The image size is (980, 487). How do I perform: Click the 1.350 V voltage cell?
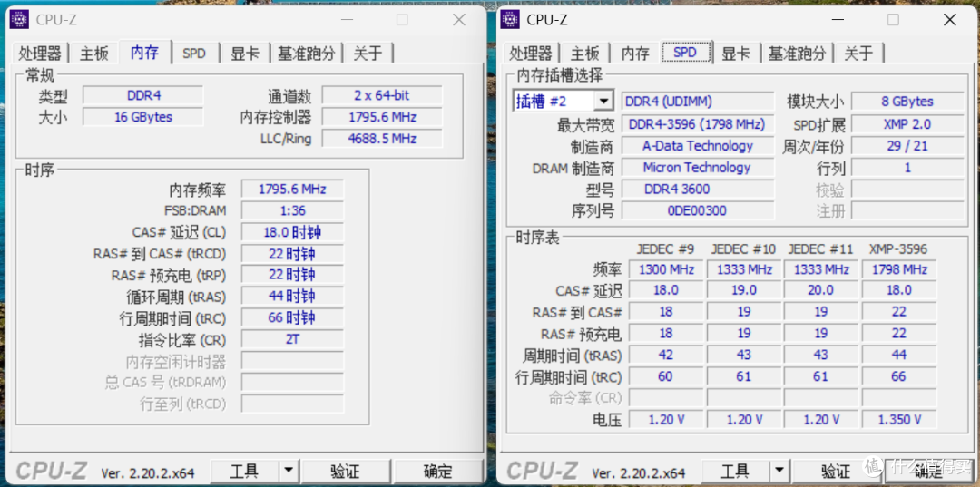point(898,420)
